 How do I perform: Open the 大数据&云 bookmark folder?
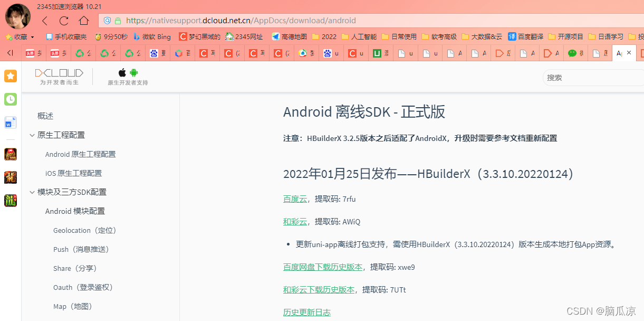482,37
